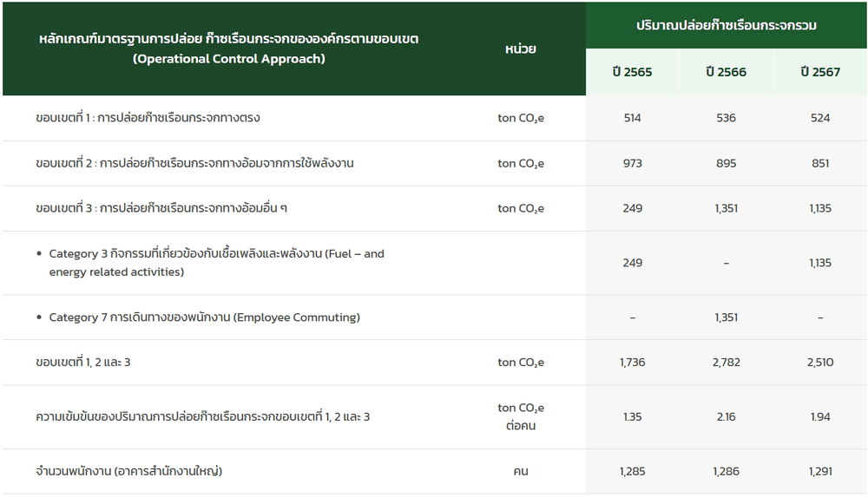Click the 'ปี 2565' column header
The width and height of the screenshot is (868, 497).
(x=632, y=72)
